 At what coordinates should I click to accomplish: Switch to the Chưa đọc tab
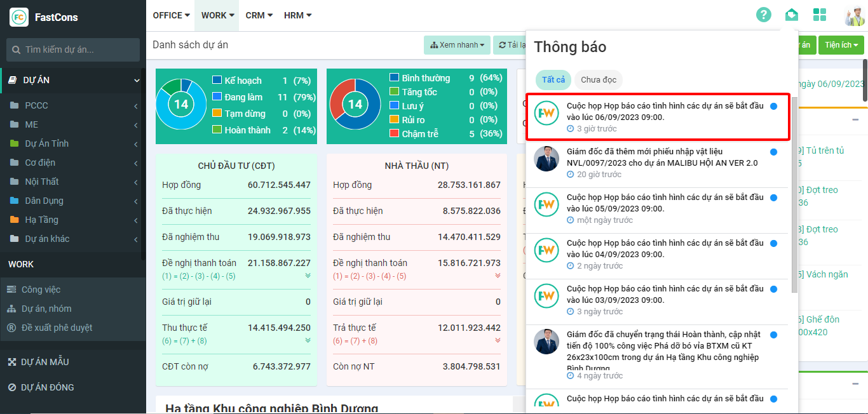pos(598,80)
